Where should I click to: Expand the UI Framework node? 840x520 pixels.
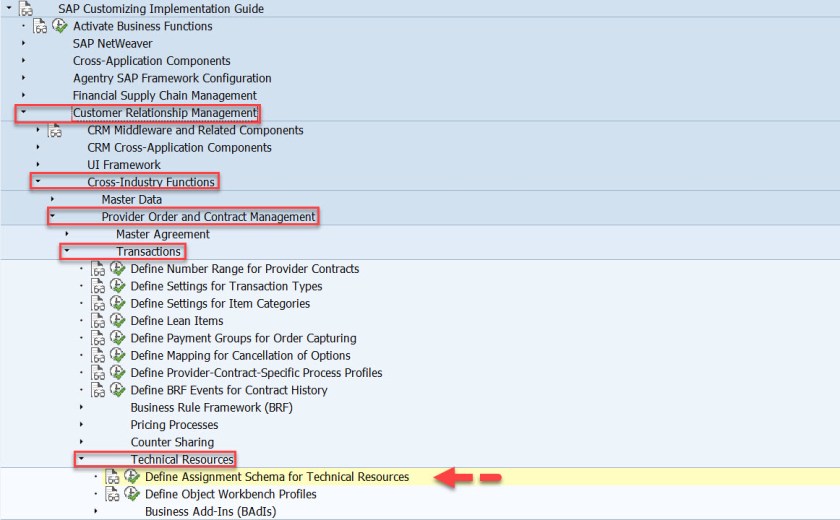coord(38,164)
